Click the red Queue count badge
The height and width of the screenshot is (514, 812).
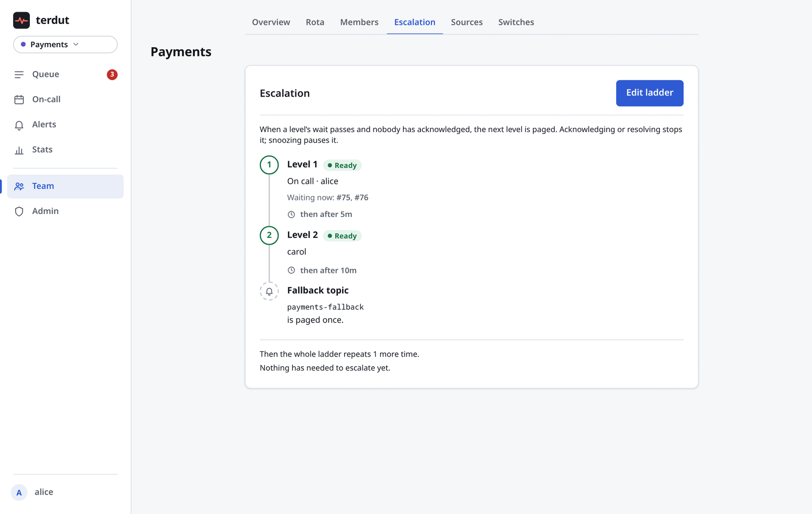point(112,75)
